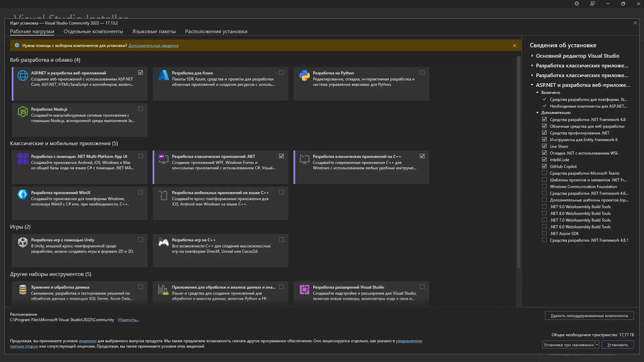Open Дополнительные сведения link in banner
644x362 pixels.
point(153,46)
